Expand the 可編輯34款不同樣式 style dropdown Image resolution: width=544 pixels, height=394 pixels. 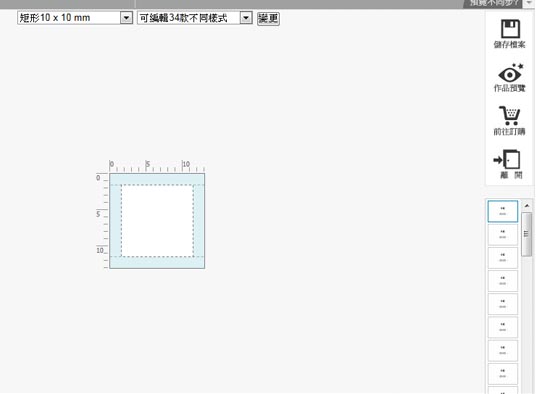pyautogui.click(x=195, y=18)
